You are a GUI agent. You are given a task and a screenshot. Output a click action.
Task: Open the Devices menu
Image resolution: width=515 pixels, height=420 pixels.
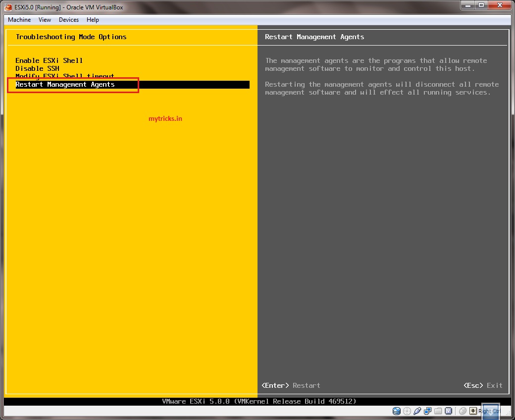(x=69, y=20)
